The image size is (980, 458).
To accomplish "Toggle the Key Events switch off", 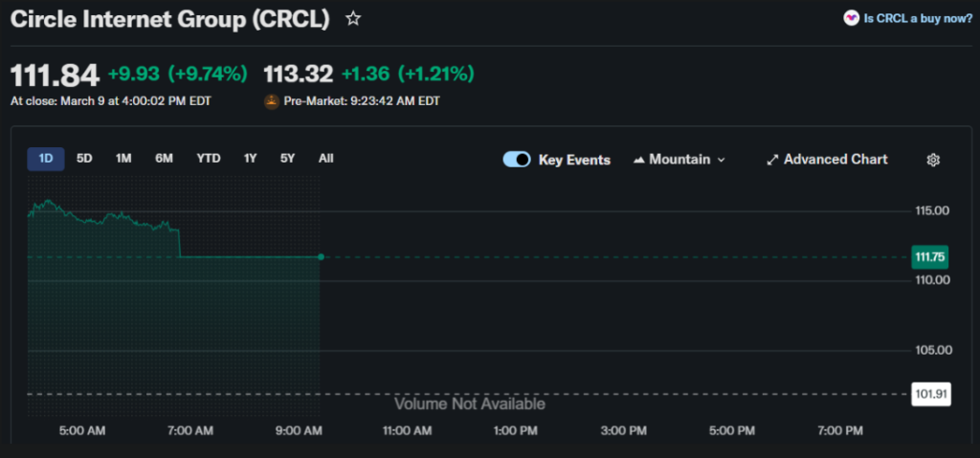I will coord(517,160).
